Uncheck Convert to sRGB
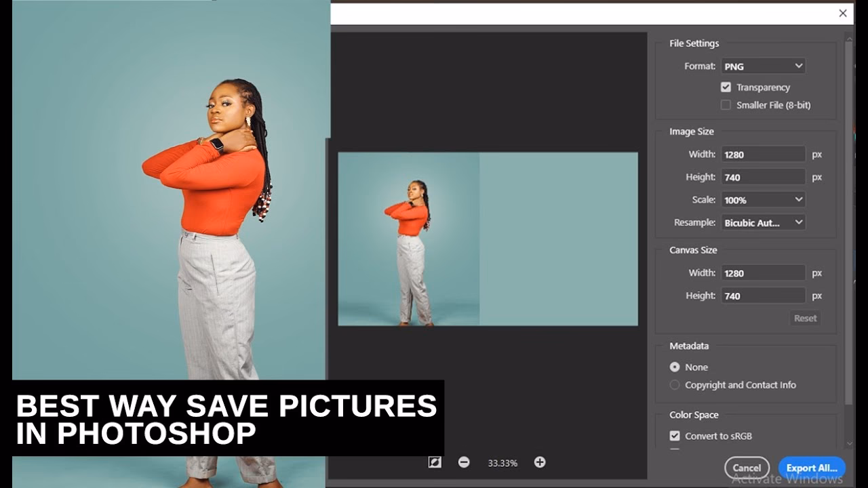868x488 pixels. tap(673, 436)
